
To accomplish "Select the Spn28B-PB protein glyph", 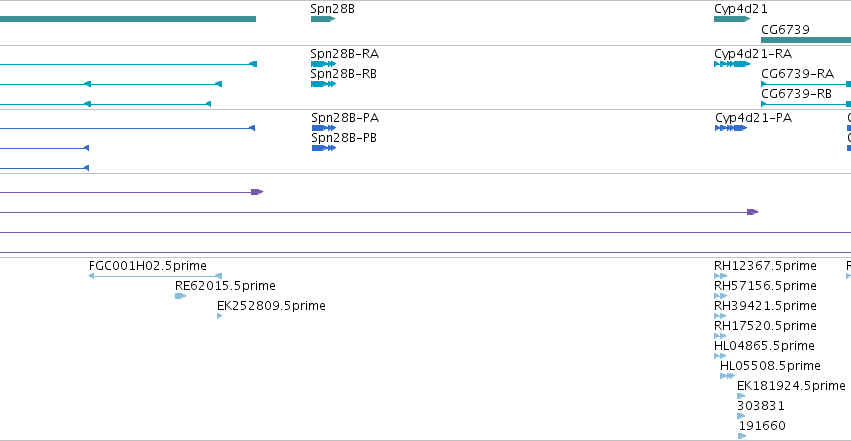I will [x=324, y=148].
